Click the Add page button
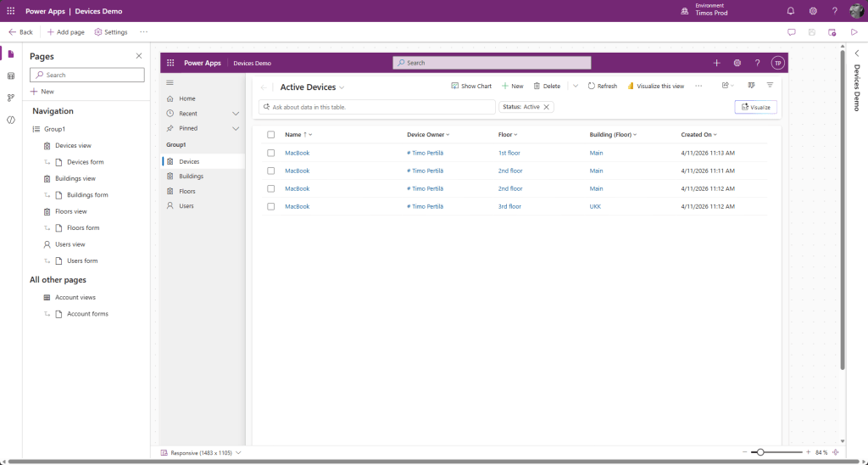Viewport: 868px width, 465px height. 65,32
